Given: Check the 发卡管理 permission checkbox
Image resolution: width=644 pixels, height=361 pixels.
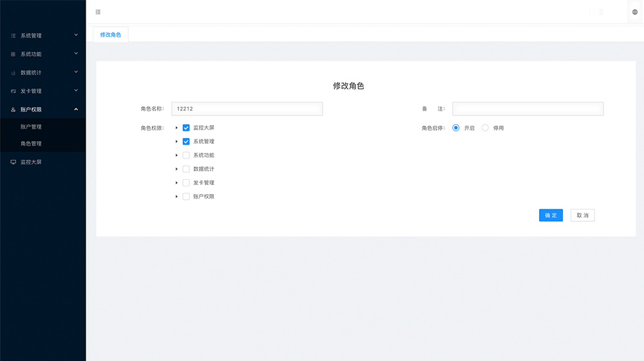Looking at the screenshot, I should coord(186,182).
